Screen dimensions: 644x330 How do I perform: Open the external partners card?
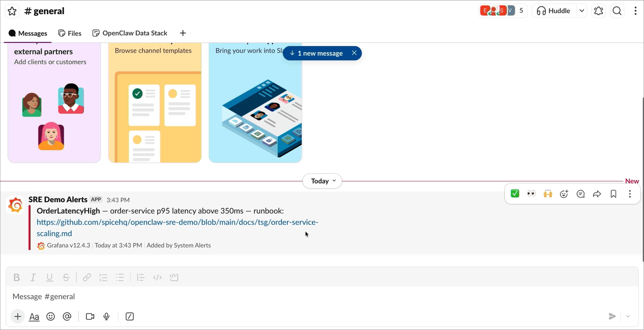(54, 103)
